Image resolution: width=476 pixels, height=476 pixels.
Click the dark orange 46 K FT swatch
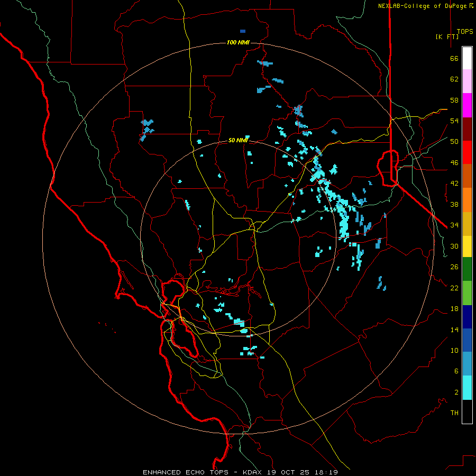[x=467, y=176]
